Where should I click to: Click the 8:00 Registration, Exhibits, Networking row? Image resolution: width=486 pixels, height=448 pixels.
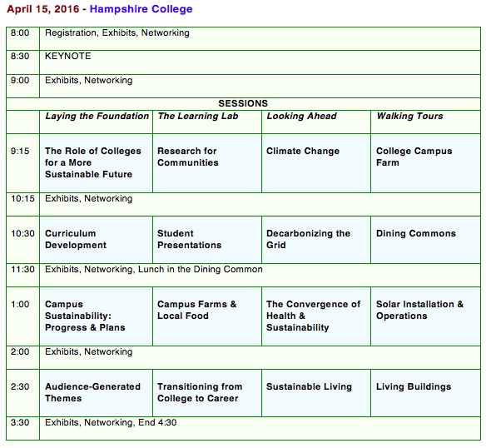tap(243, 39)
